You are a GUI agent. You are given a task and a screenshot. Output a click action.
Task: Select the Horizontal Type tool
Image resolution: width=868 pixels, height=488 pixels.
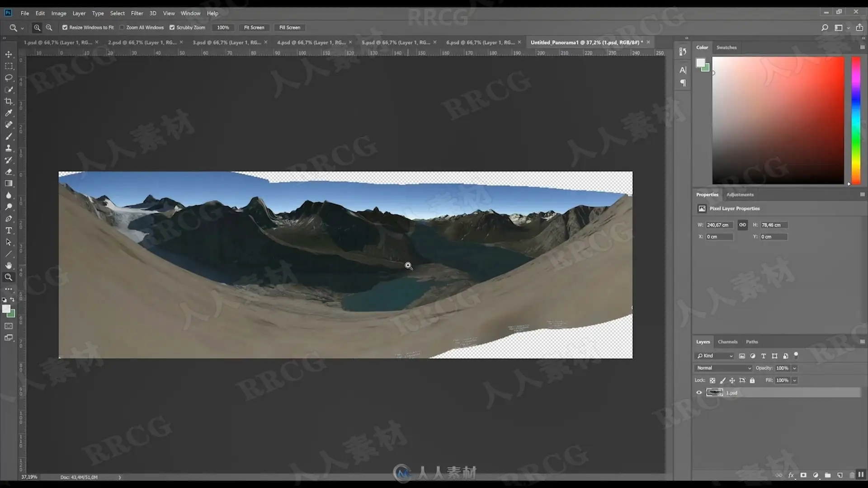9,230
